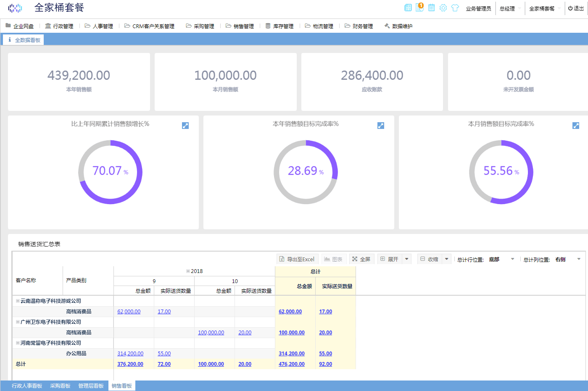Click the 退出 logout button

(x=576, y=8)
